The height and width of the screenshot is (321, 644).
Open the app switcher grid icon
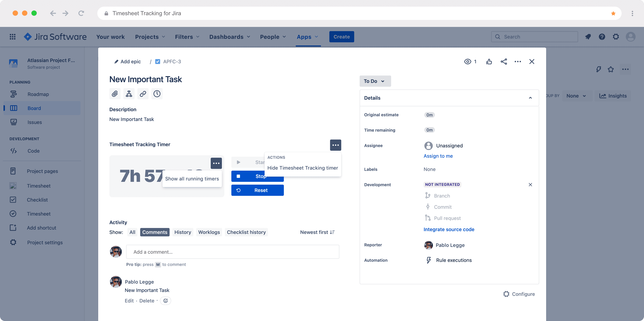(12, 37)
